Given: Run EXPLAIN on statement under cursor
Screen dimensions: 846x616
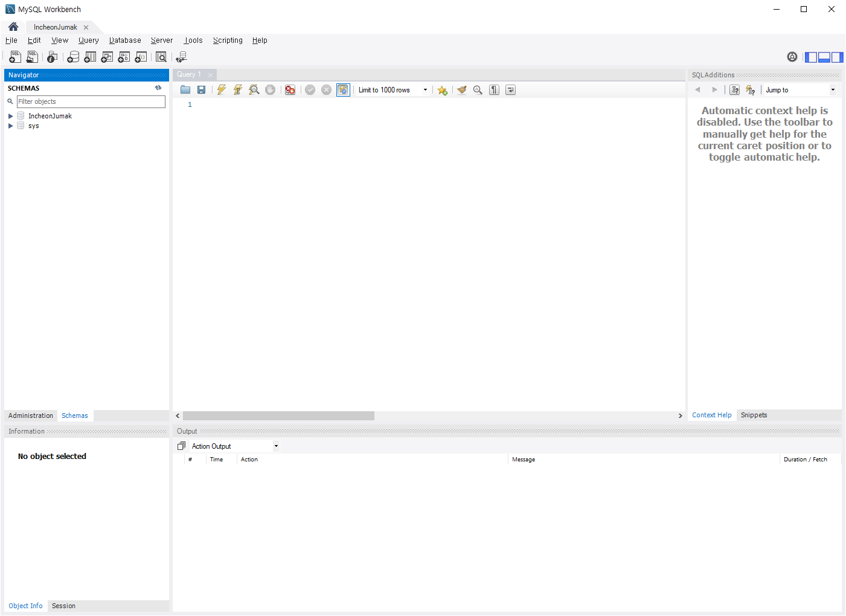Looking at the screenshot, I should 254,90.
